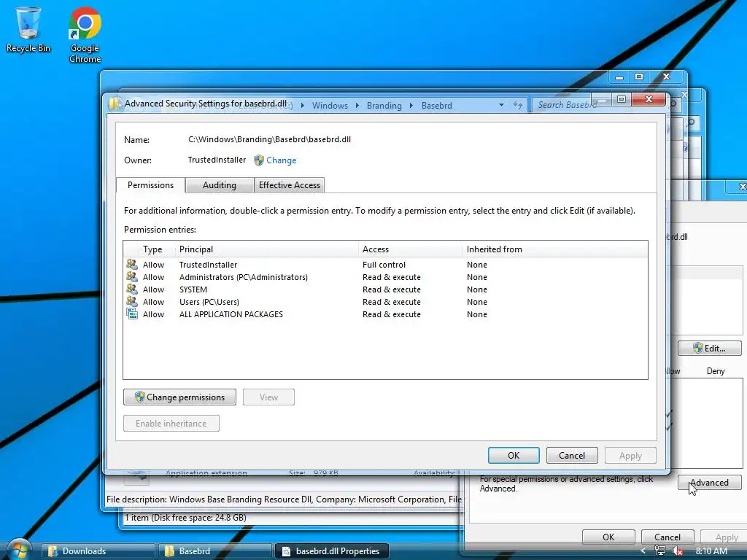
Task: Switch to the Auditing tab
Action: coord(219,185)
